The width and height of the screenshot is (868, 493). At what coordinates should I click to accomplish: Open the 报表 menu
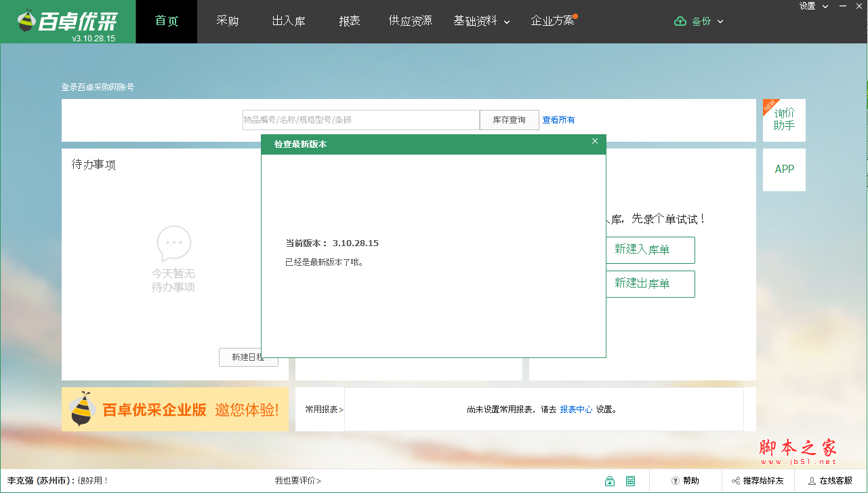(350, 21)
